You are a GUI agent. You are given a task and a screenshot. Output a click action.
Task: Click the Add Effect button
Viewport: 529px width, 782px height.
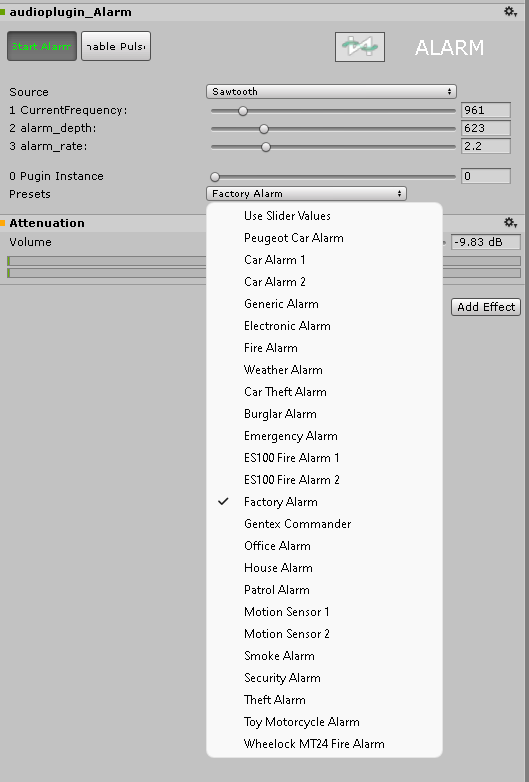click(486, 307)
